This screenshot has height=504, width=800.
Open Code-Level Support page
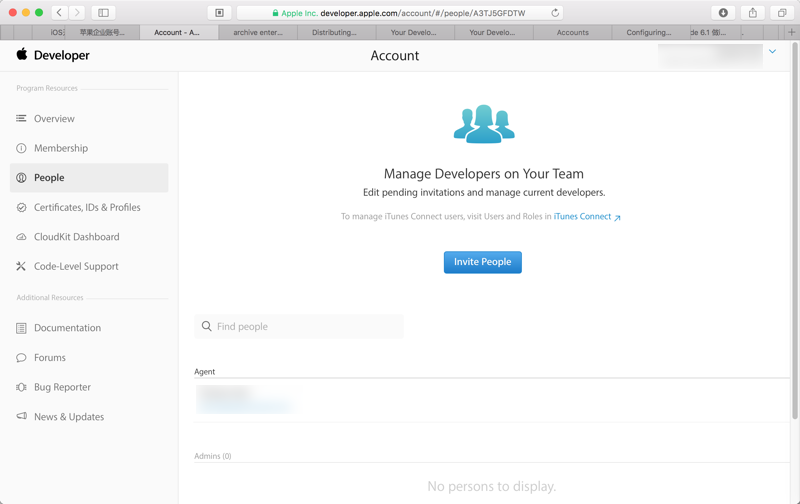[x=76, y=266]
